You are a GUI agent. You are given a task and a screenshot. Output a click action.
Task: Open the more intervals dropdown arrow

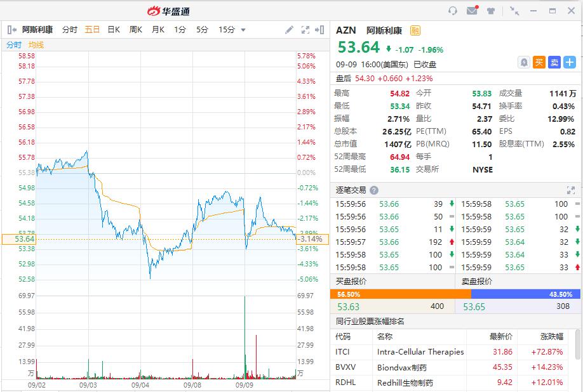243,30
